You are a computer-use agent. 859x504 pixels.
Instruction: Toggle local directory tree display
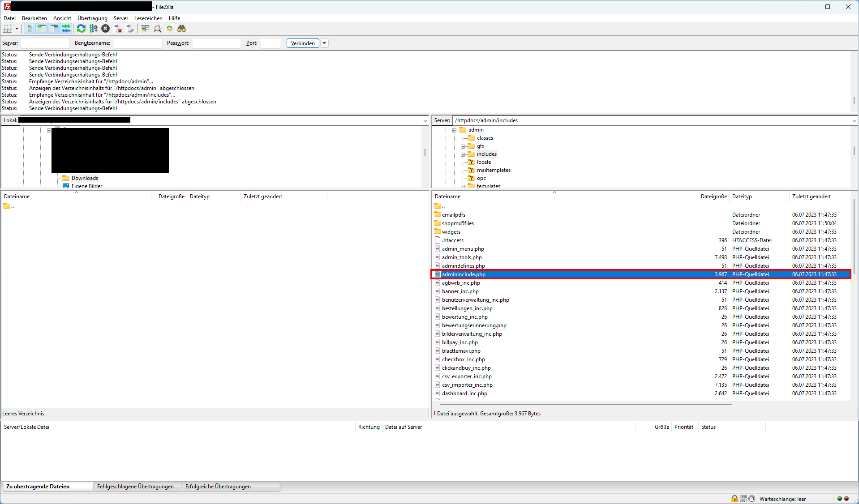pyautogui.click(x=42, y=29)
